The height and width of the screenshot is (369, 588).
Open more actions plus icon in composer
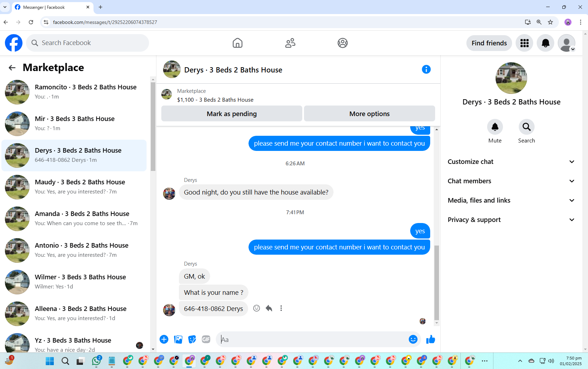click(164, 339)
